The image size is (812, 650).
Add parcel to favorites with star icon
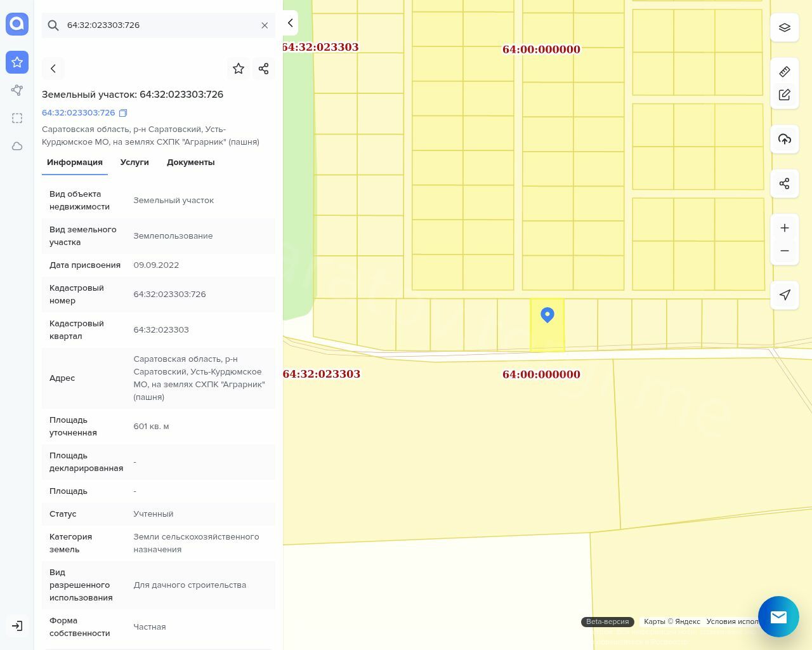point(239,69)
